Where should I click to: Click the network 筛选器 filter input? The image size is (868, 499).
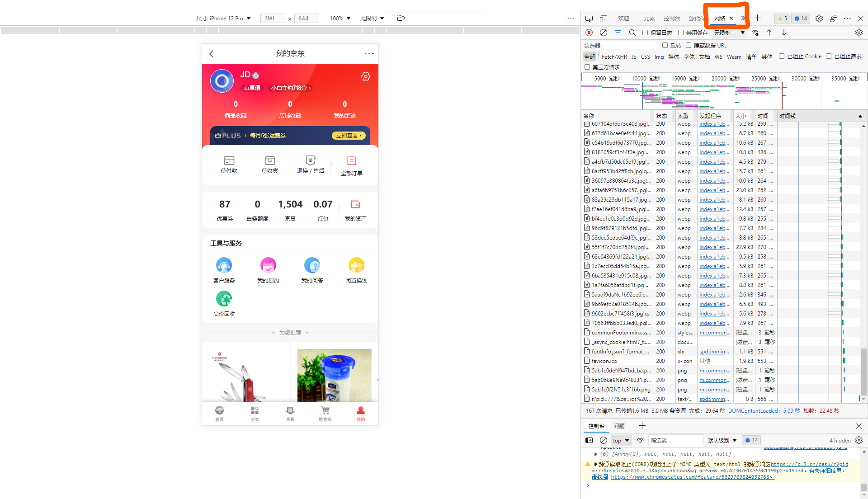coord(619,46)
